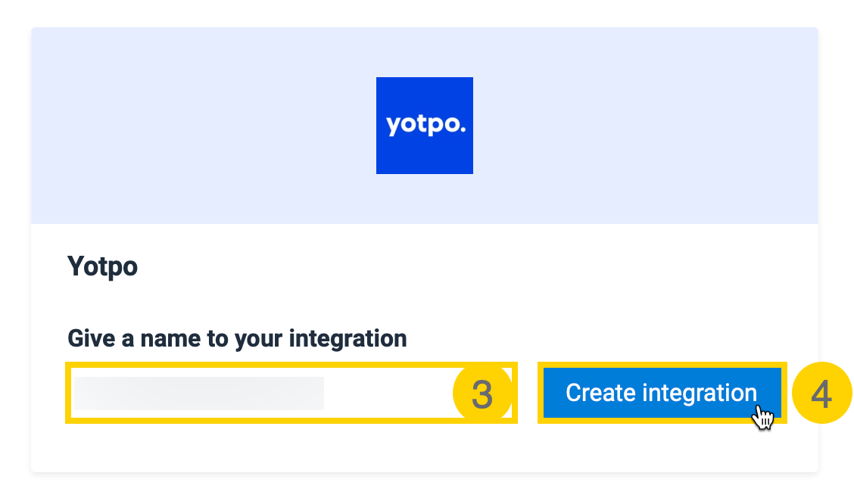This screenshot has width=854, height=504.
Task: Click the digit 3 in the yellow circle
Action: coord(482,394)
